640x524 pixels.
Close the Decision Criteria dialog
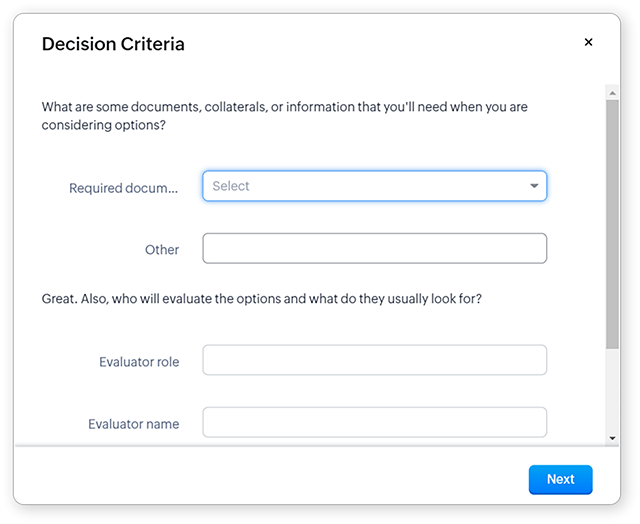click(x=588, y=42)
